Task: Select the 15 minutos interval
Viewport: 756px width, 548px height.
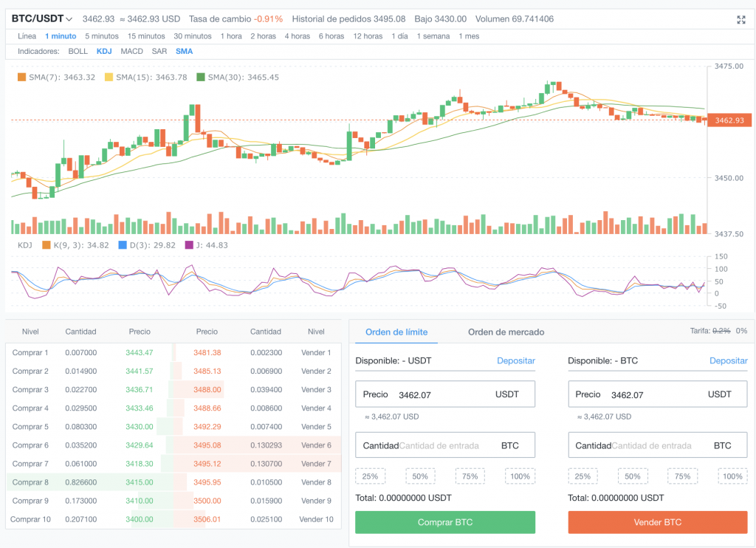Action: click(x=146, y=36)
